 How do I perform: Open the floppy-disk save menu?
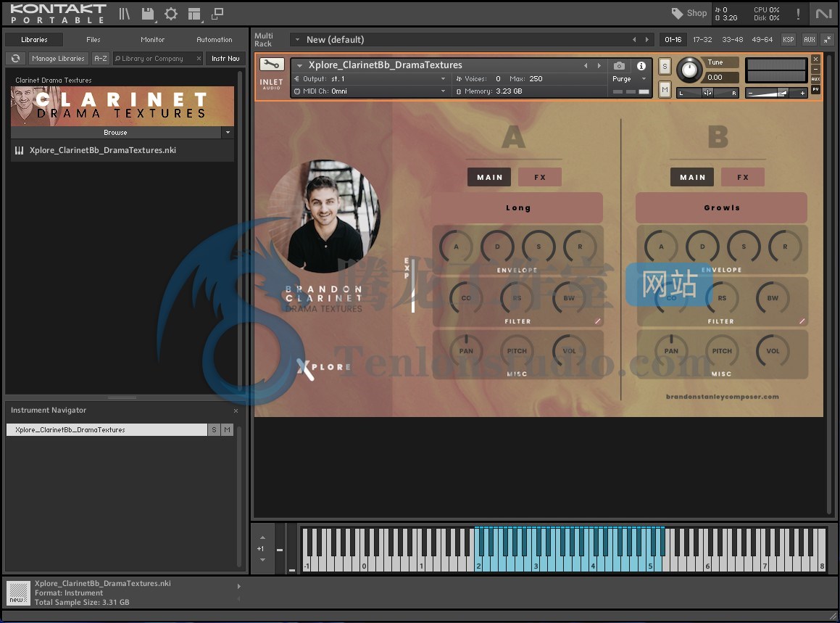[148, 13]
